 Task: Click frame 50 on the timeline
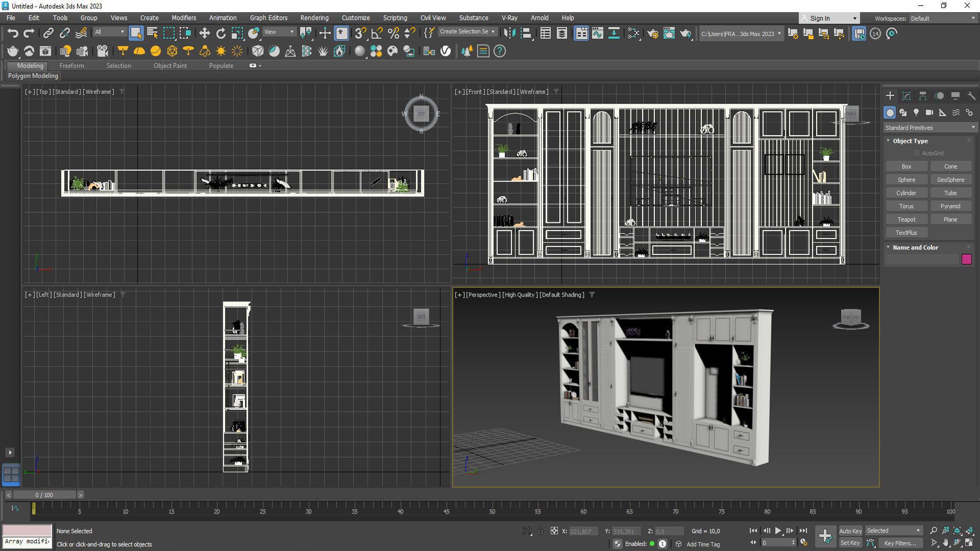492,510
